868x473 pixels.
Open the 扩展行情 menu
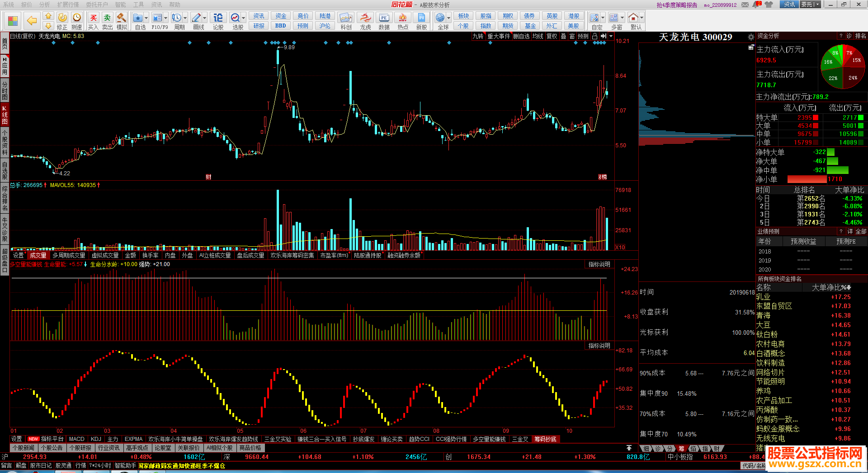point(68,5)
